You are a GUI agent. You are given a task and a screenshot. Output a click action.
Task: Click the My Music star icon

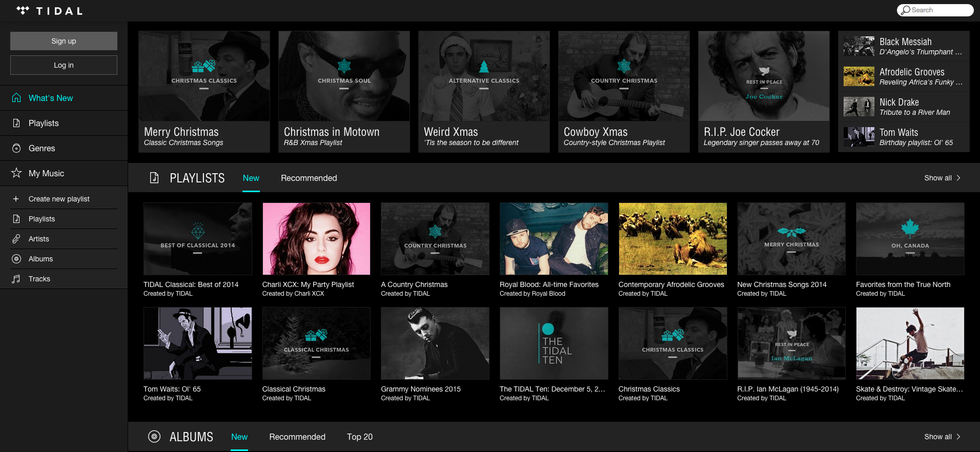[x=16, y=173]
